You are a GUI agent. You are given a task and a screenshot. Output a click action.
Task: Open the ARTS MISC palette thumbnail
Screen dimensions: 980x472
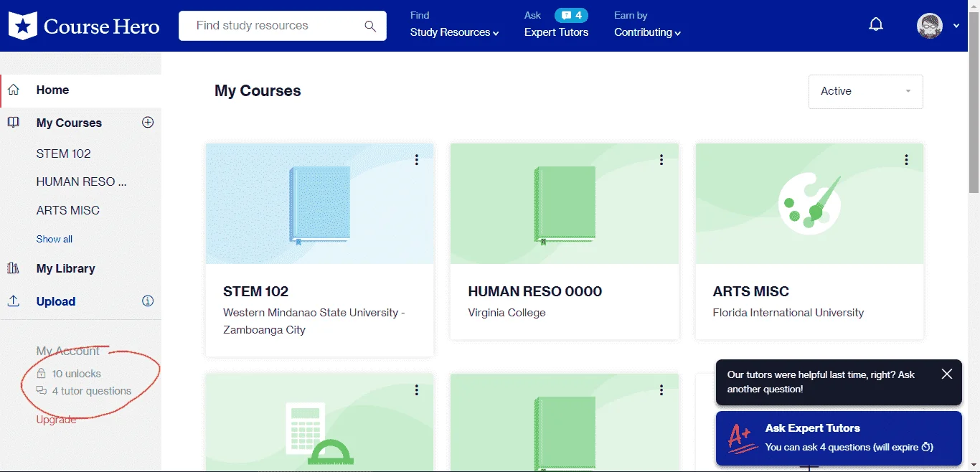(x=809, y=204)
